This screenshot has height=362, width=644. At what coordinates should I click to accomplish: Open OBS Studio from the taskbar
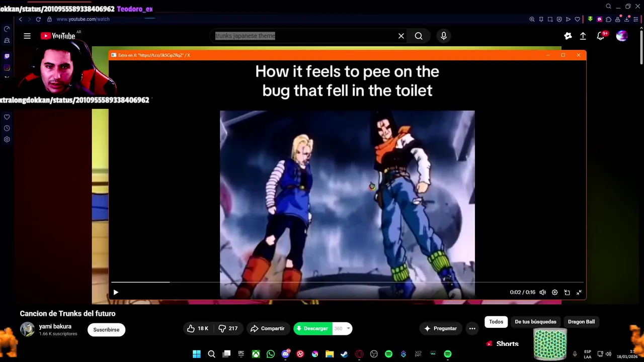[x=374, y=354]
